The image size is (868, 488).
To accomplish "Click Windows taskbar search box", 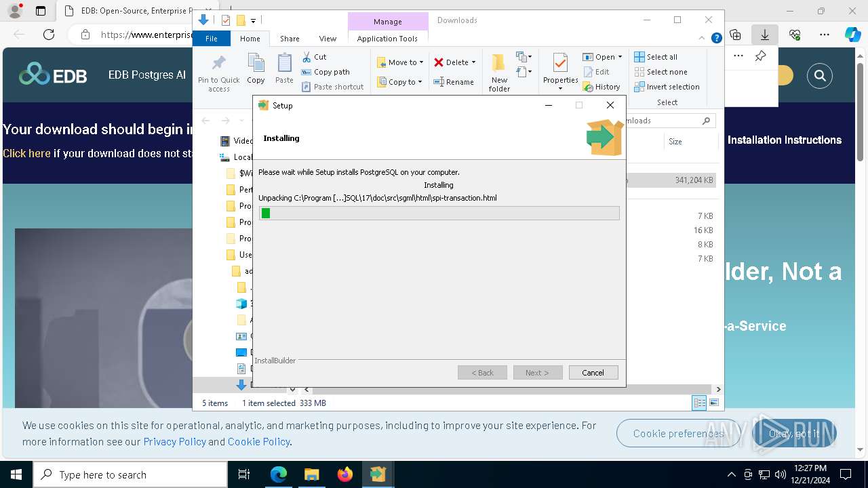I will click(x=130, y=474).
